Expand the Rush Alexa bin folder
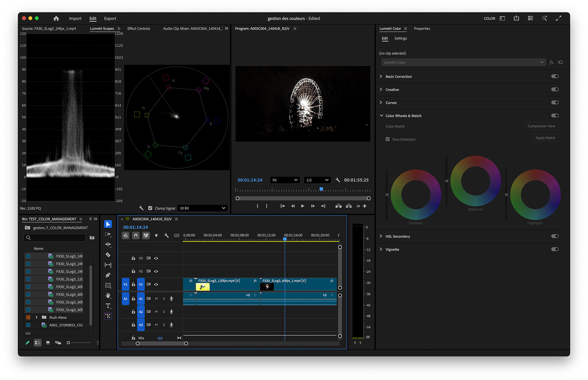Screen dimensions: 588x380 click(x=37, y=317)
